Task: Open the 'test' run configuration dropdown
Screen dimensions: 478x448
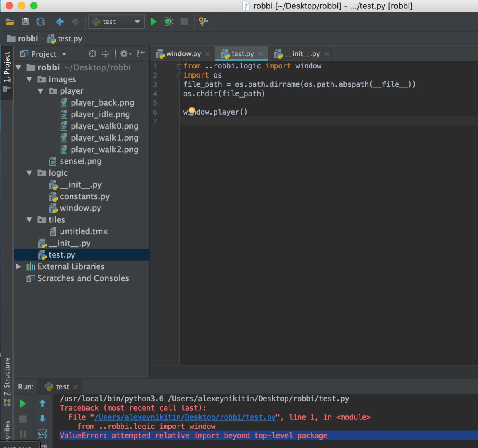Action: [116, 22]
